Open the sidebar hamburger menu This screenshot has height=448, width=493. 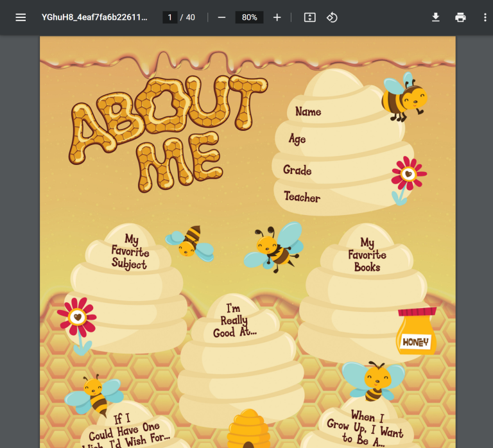21,17
